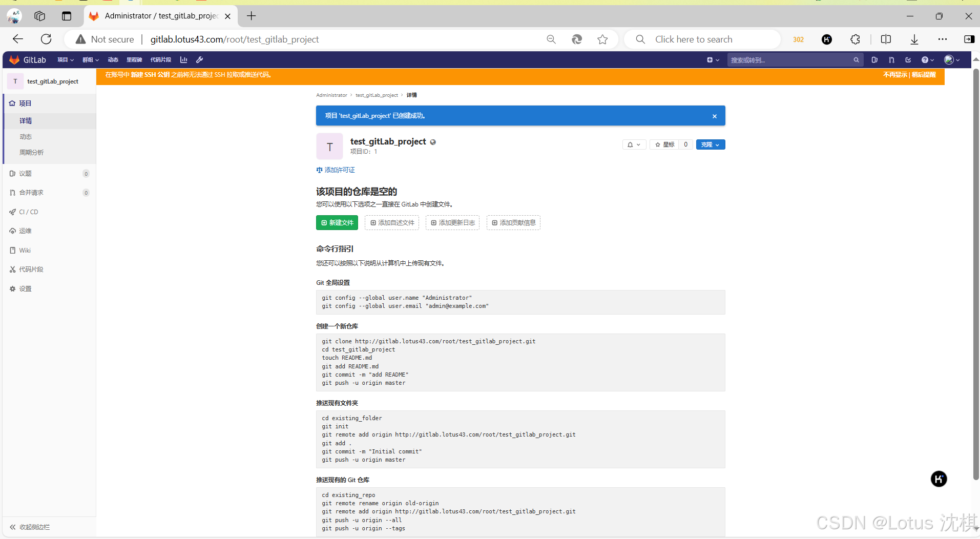Click the browser Click here to search box
Viewport: 980px width, 539px height.
(702, 39)
